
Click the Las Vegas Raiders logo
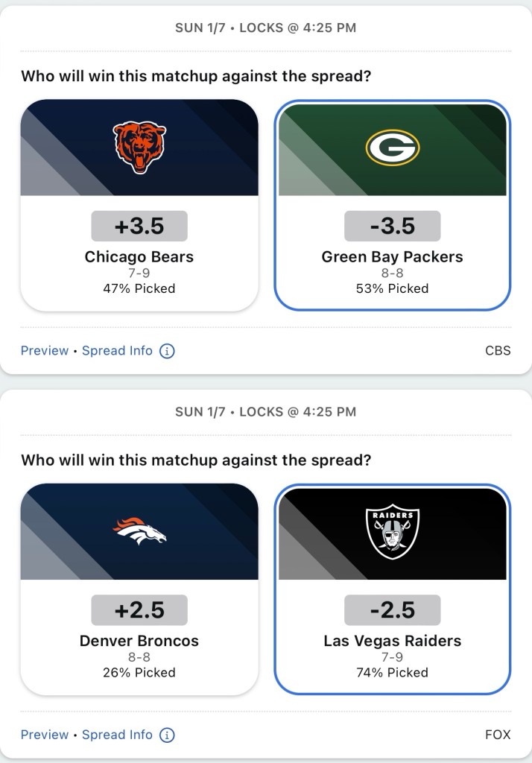393,533
